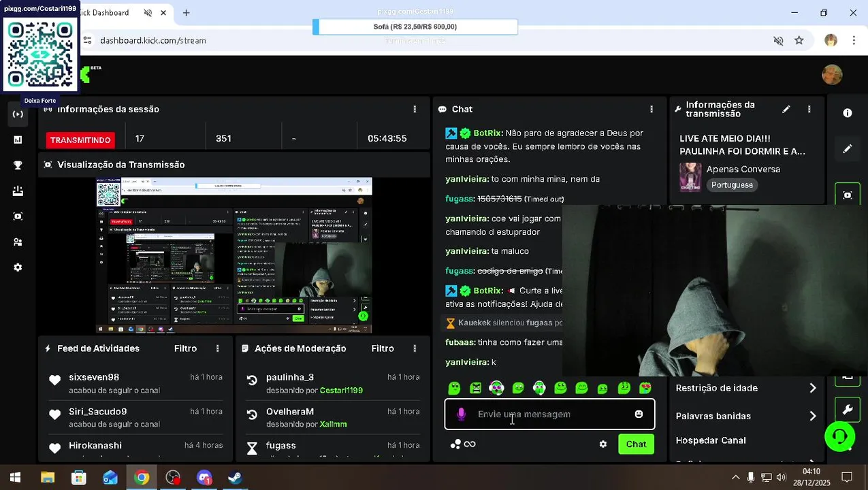The width and height of the screenshot is (868, 490).
Task: Pick the last heart-eyes emote in the emote row
Action: point(645,388)
